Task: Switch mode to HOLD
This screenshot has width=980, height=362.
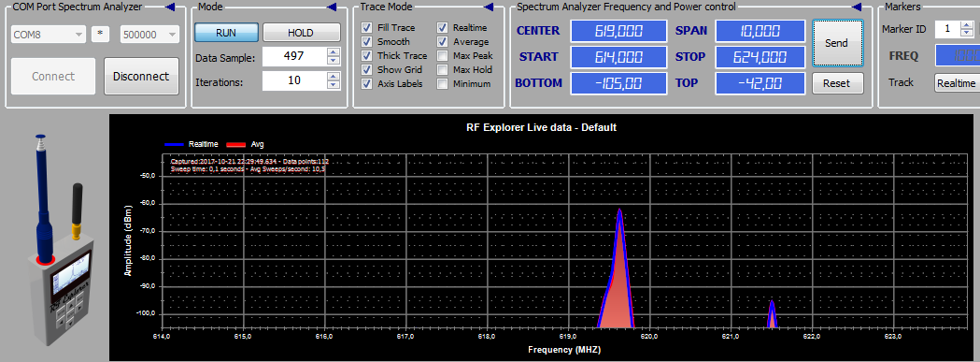Action: point(301,33)
